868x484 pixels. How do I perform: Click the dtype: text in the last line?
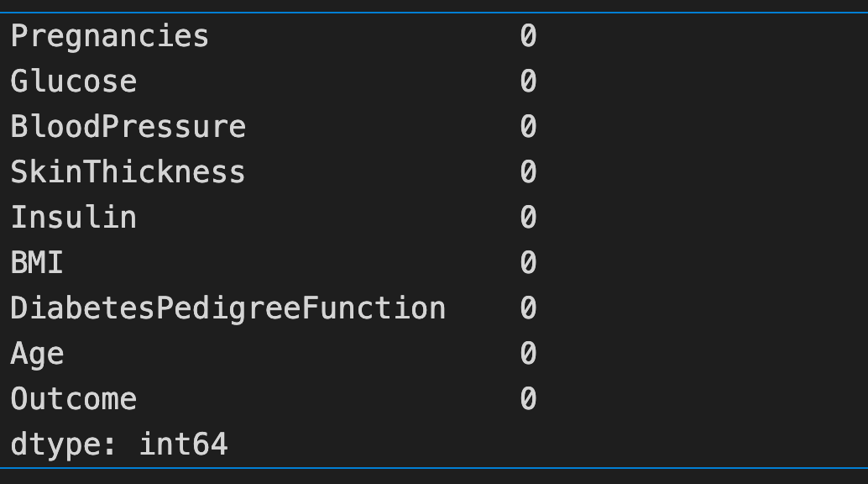[64, 445]
